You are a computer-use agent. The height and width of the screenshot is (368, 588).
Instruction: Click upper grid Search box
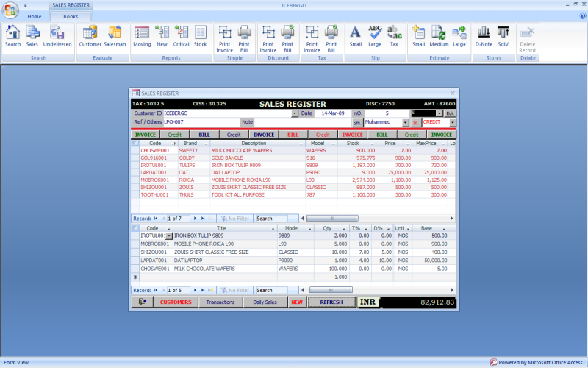coord(271,218)
